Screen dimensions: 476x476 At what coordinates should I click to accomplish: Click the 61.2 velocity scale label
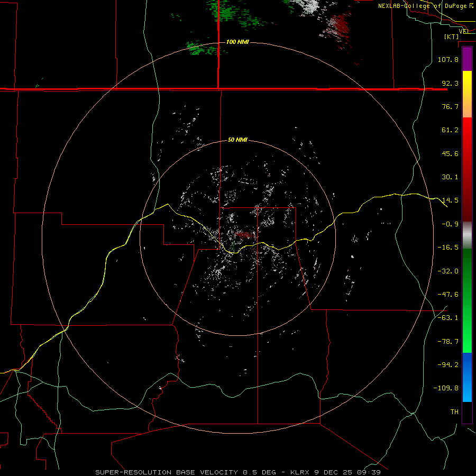450,130
